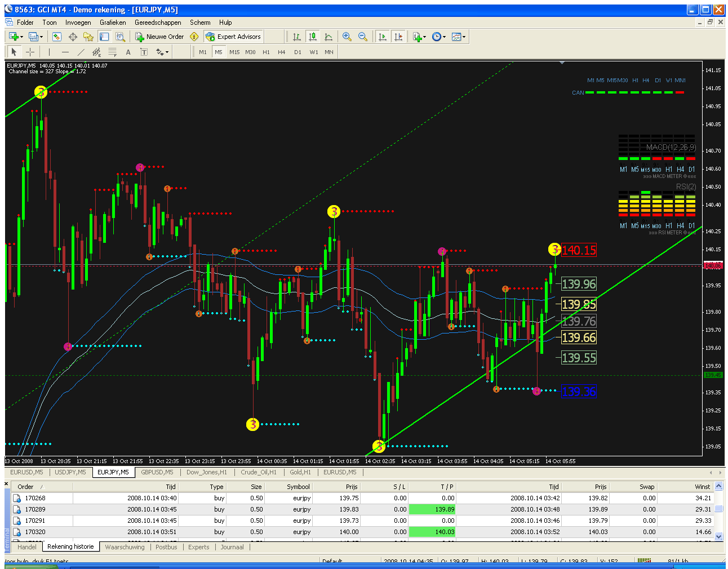
Task: Open the Grafieken menu
Action: [113, 23]
